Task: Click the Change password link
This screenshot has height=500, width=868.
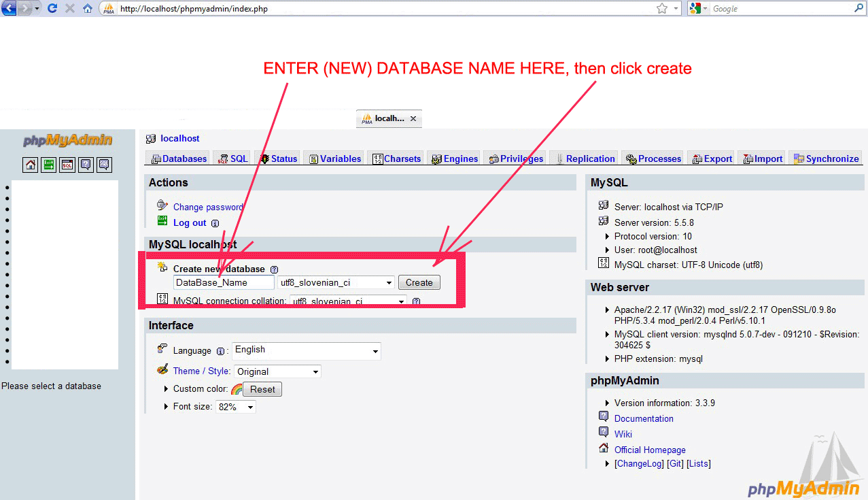Action: click(208, 207)
